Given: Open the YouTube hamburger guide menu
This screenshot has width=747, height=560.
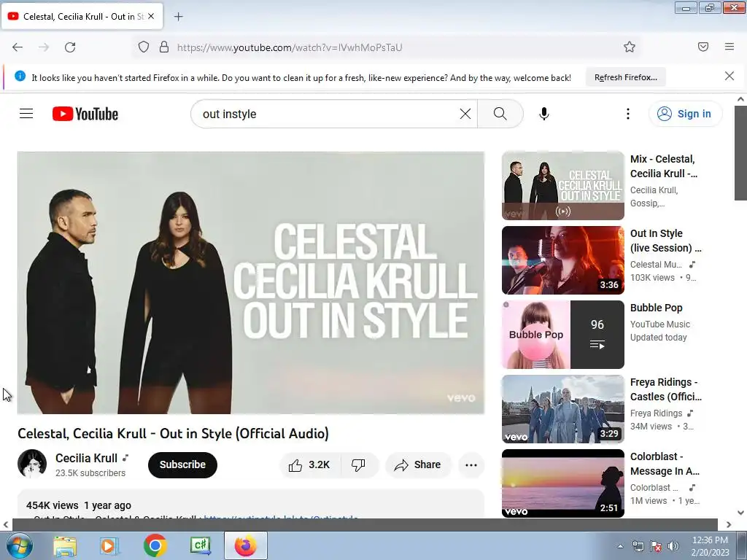Looking at the screenshot, I should click(26, 114).
